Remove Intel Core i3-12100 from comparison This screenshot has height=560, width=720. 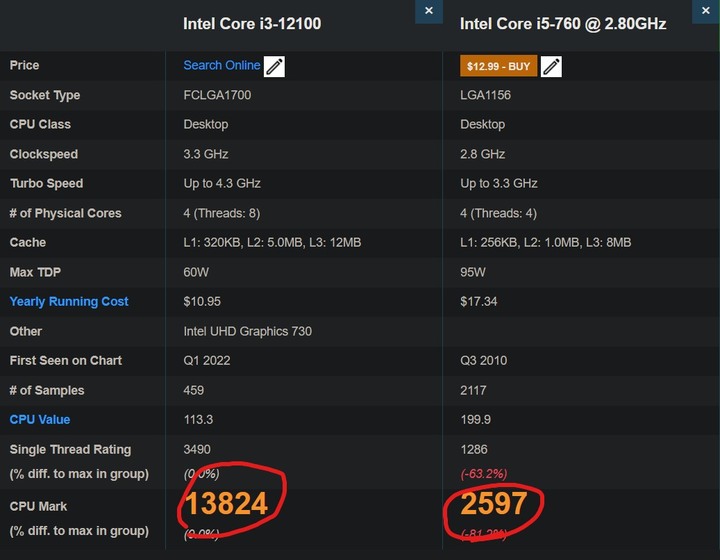tap(428, 11)
